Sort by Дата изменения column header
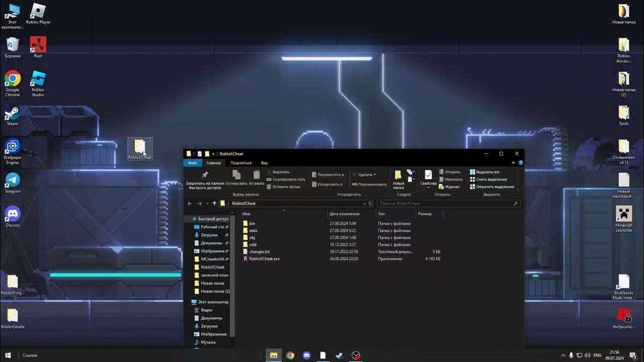Viewport: 644px width, 362px height. pyautogui.click(x=352, y=214)
